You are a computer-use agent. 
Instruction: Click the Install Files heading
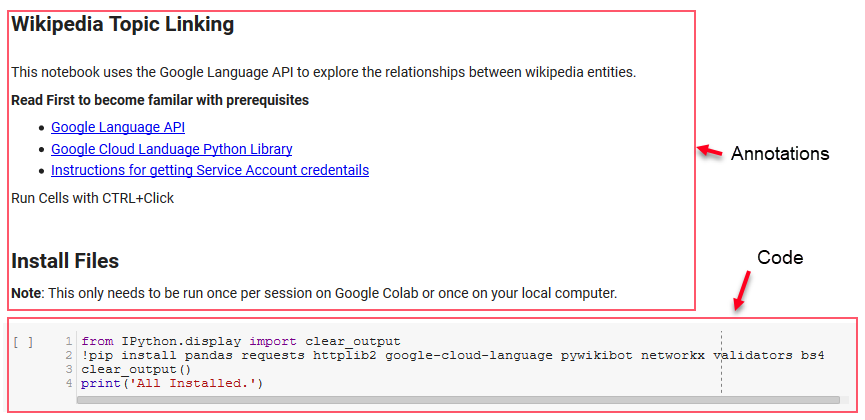click(x=65, y=261)
